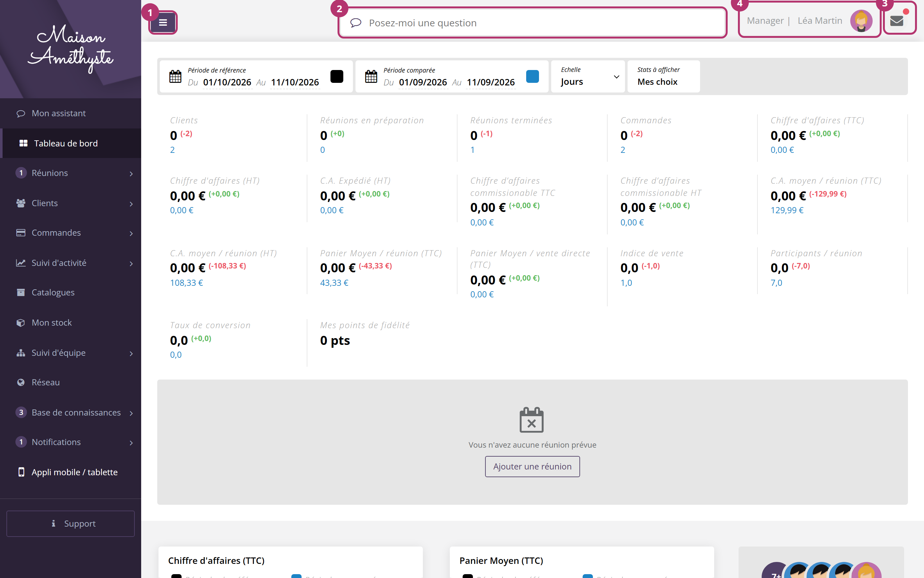Edit compared period start date 01/09/2026
Screen dimensions: 924x578
pyautogui.click(x=423, y=82)
